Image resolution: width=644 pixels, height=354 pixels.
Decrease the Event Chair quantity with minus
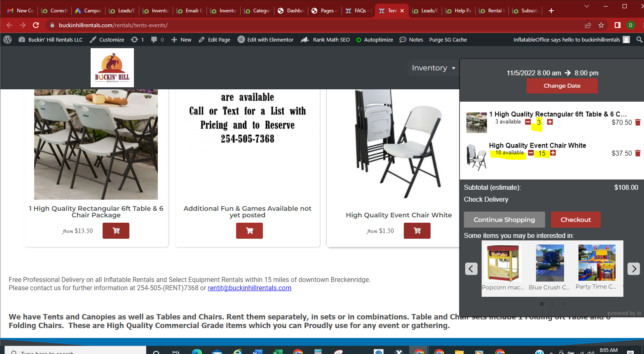click(531, 153)
